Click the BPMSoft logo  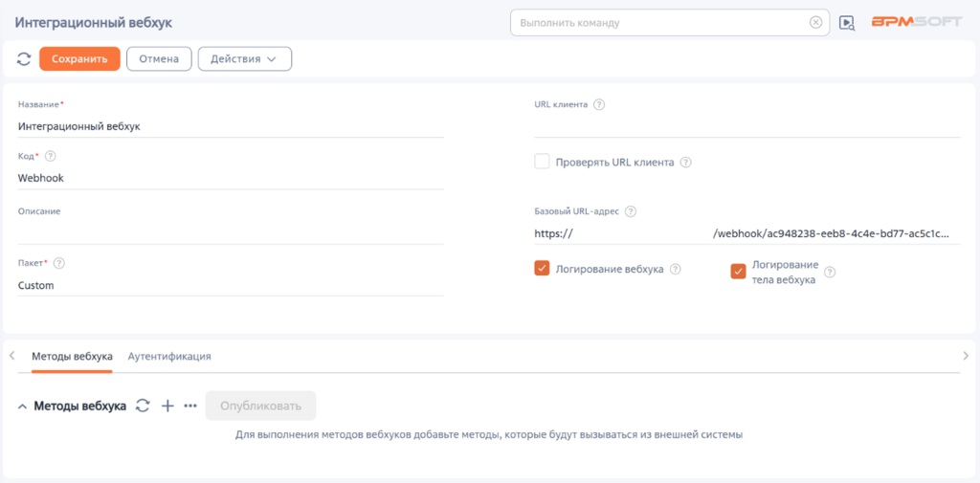coord(916,22)
